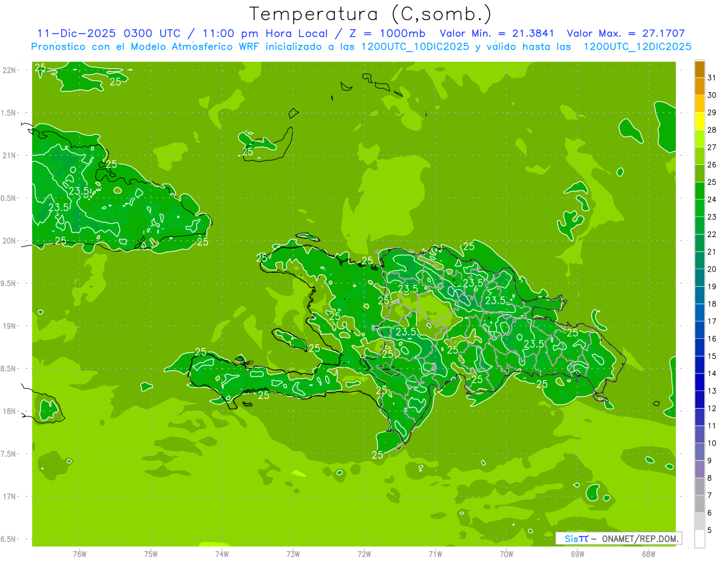Click 'Pronostico con el Modelo Atmosferico WRF' line
The height and width of the screenshot is (562, 728).
pyautogui.click(x=361, y=46)
